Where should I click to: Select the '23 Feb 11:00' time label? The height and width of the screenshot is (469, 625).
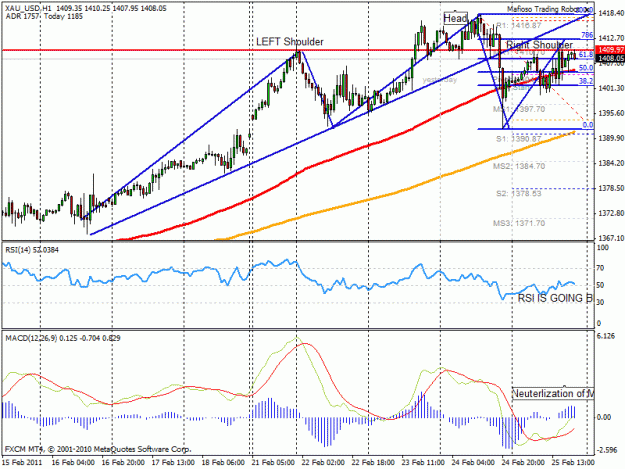click(423, 463)
